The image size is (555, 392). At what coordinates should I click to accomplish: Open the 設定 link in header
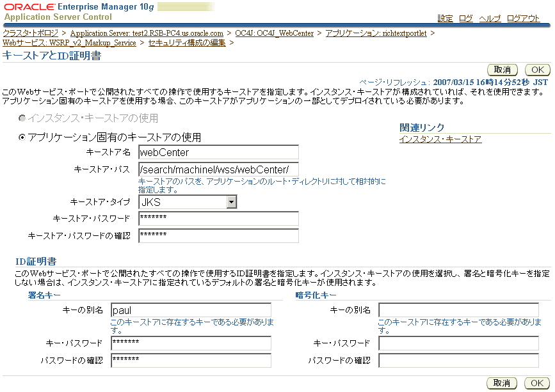click(445, 19)
